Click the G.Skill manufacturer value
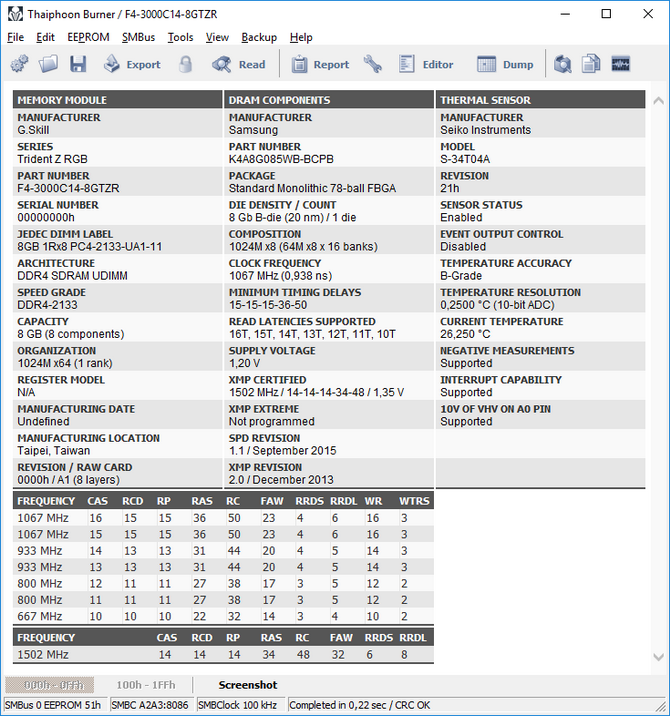 point(33,130)
